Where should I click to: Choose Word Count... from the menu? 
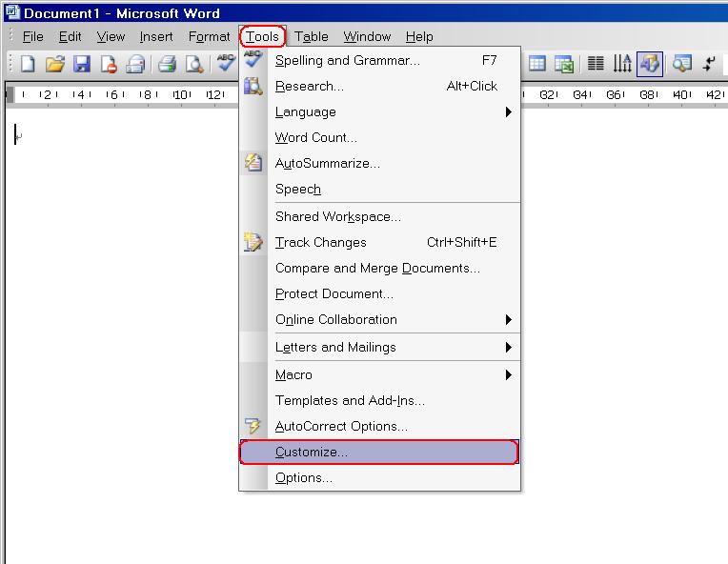pos(380,137)
